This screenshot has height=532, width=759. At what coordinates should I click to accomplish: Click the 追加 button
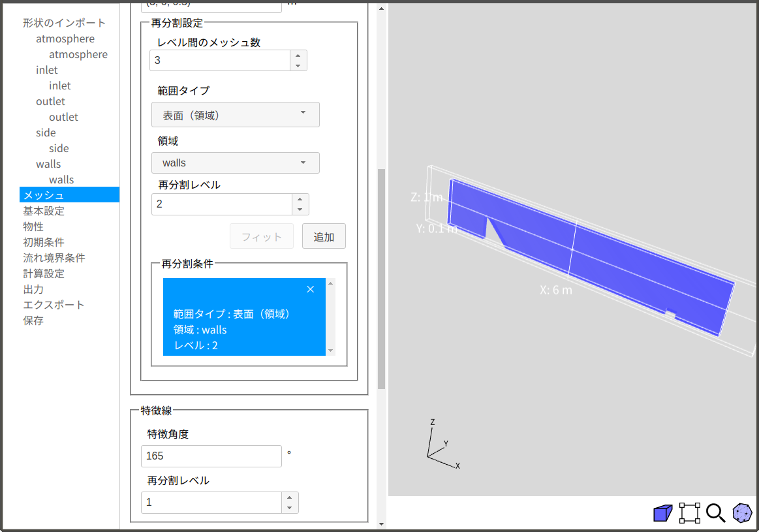click(324, 236)
